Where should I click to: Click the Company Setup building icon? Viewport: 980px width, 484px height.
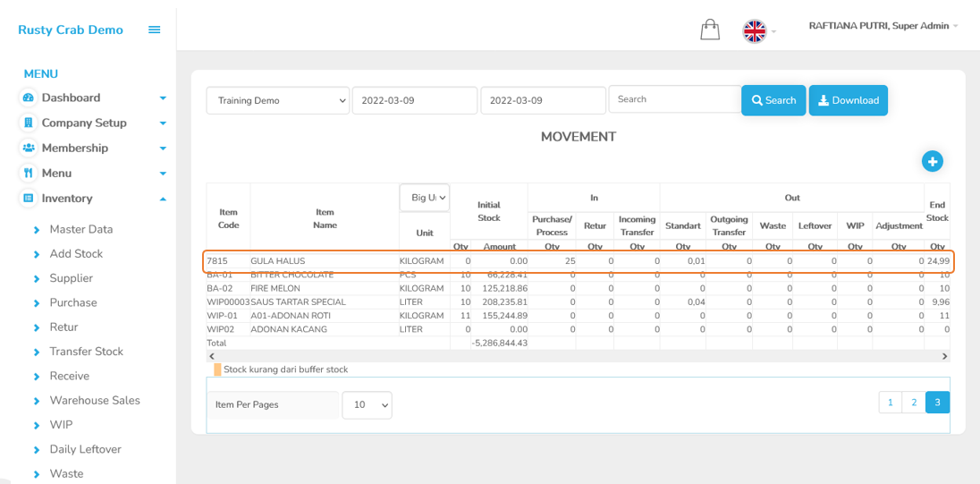[x=29, y=123]
